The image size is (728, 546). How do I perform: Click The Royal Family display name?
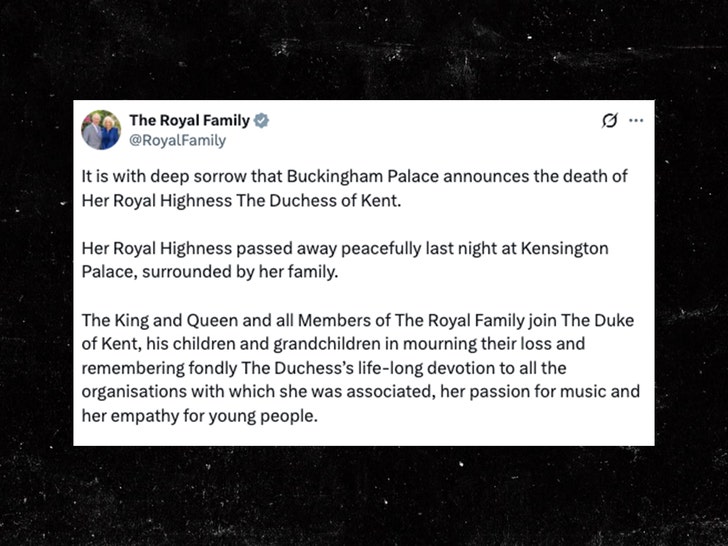pos(189,121)
